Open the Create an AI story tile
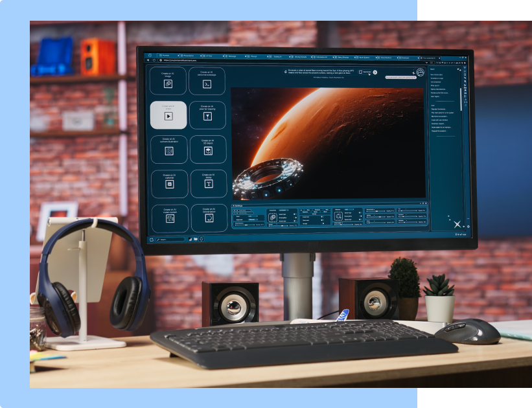 209,183
